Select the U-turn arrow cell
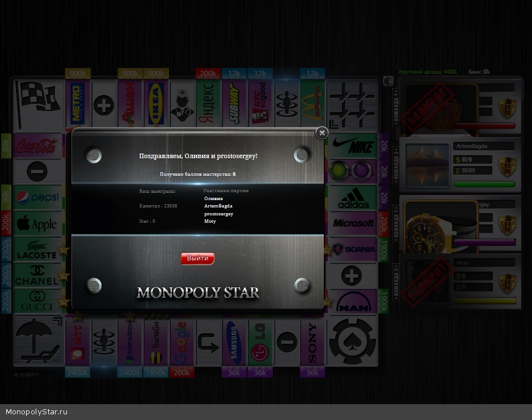This screenshot has width=532, height=420. [x=208, y=342]
